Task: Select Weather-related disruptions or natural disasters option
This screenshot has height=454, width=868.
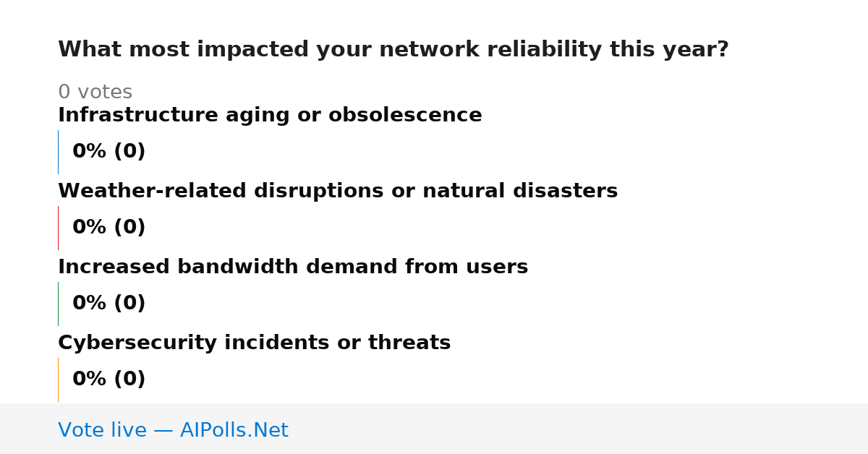Action: pyautogui.click(x=338, y=192)
